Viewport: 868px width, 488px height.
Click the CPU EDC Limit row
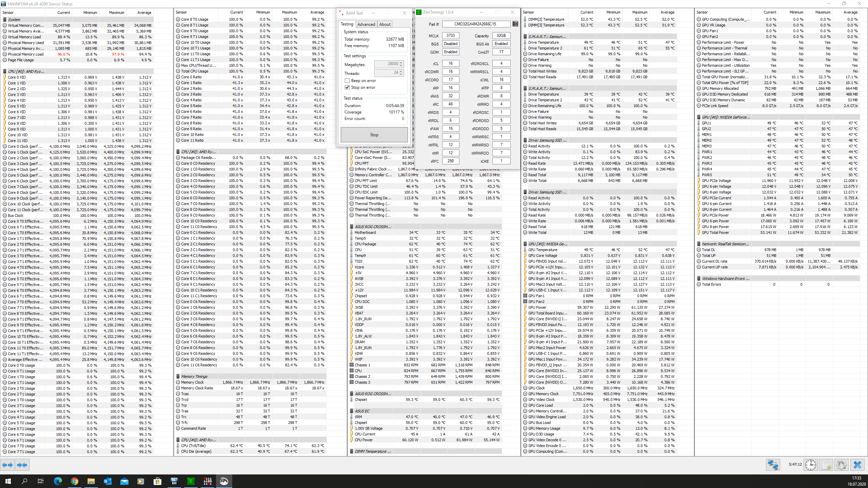(x=426, y=192)
